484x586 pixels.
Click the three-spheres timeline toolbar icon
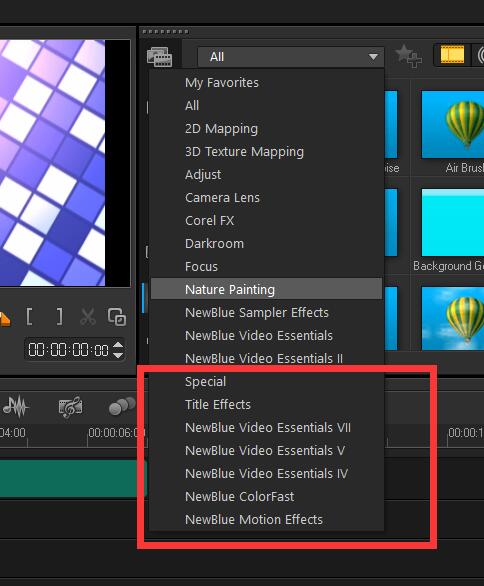coord(122,406)
